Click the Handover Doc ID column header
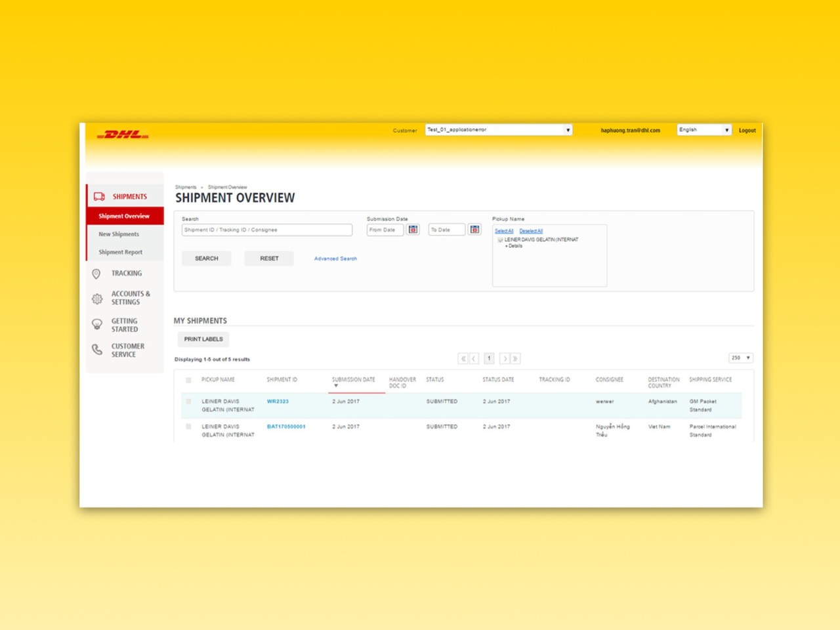Screen dimensions: 840x630 402,383
